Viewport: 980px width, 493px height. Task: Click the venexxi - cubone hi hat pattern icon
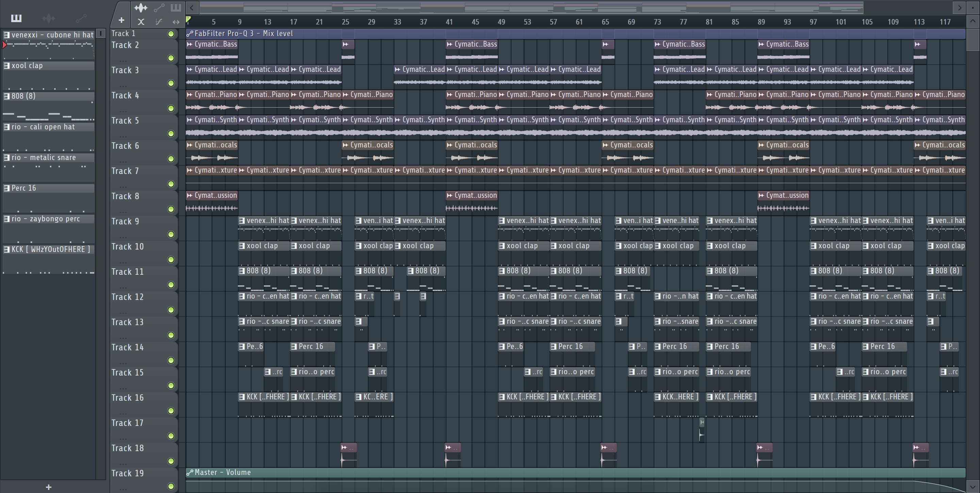[6, 35]
